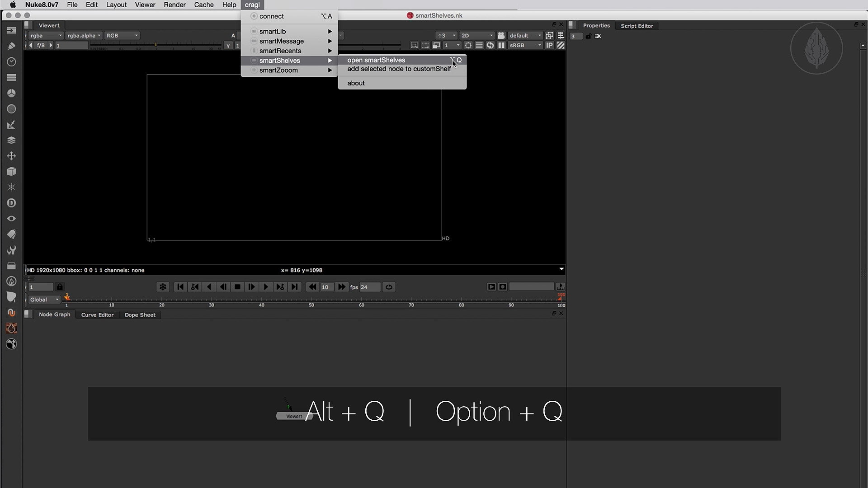Viewport: 868px width, 488px height.
Task: Open the rgba channel set dropdown
Action: click(46, 35)
